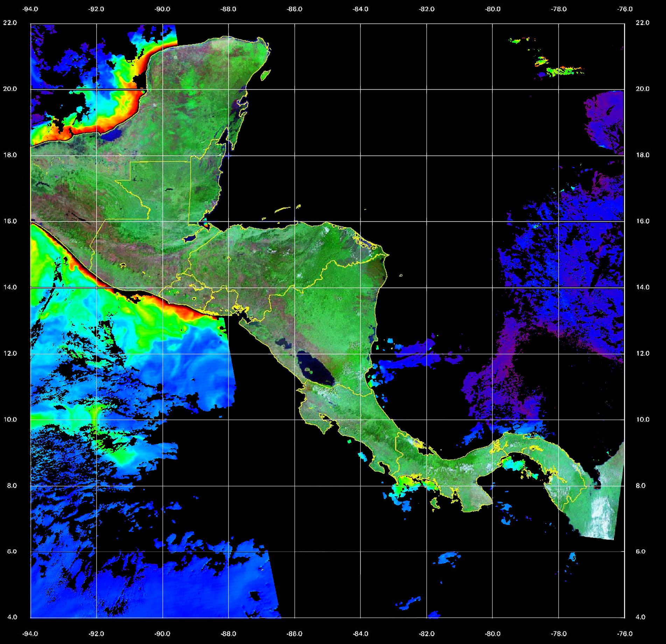Click the top axis label -80.0
The height and width of the screenshot is (644, 666).
click(493, 9)
